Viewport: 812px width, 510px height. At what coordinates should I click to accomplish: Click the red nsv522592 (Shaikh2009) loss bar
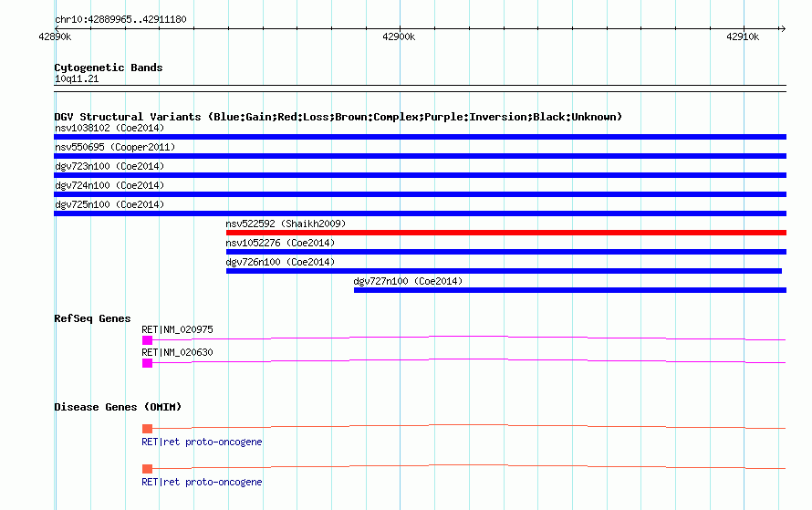506,233
